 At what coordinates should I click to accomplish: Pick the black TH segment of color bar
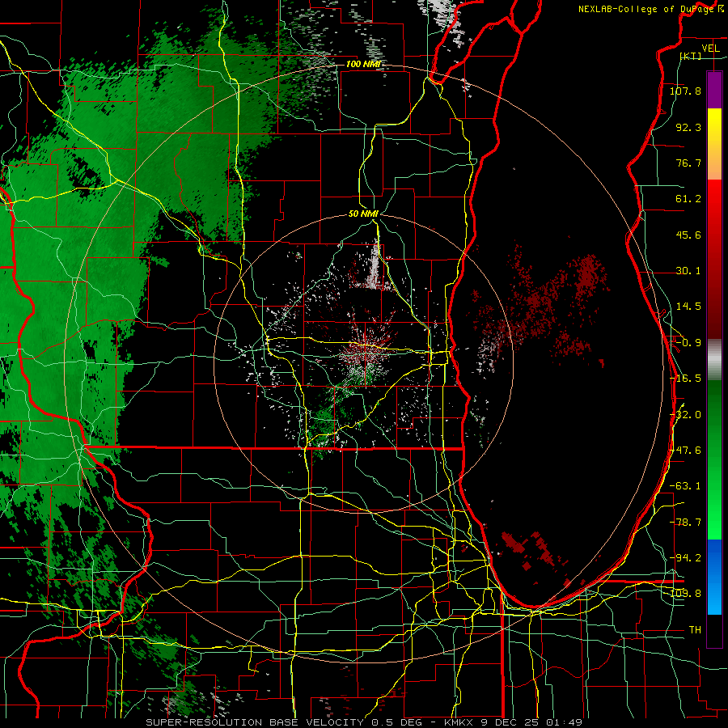pyautogui.click(x=714, y=631)
